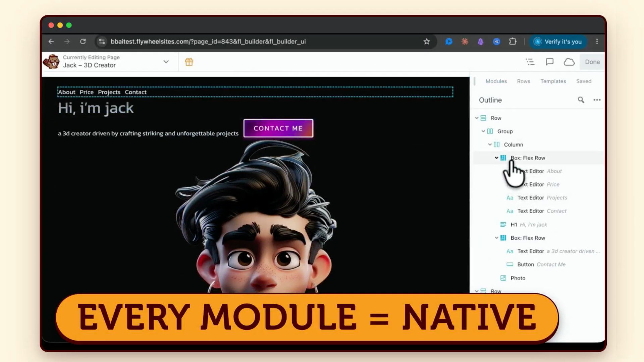Open site information icon in address bar
Viewport: 644px width, 362px height.
102,42
